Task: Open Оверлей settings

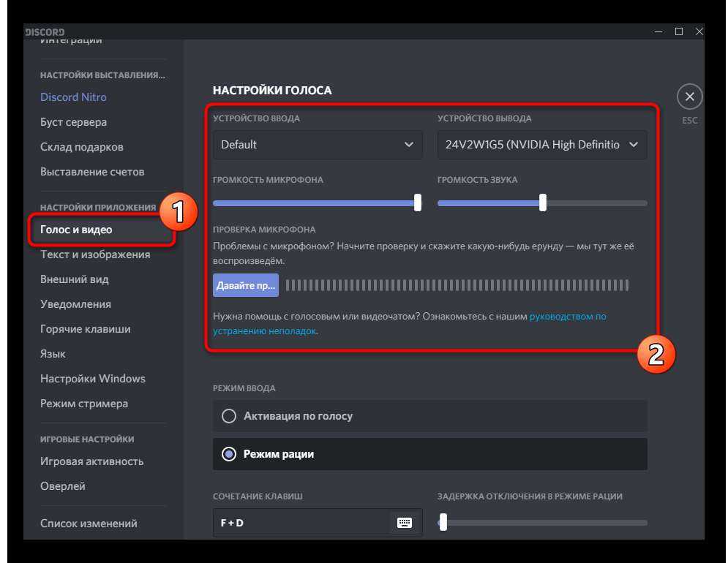Action: 63,486
